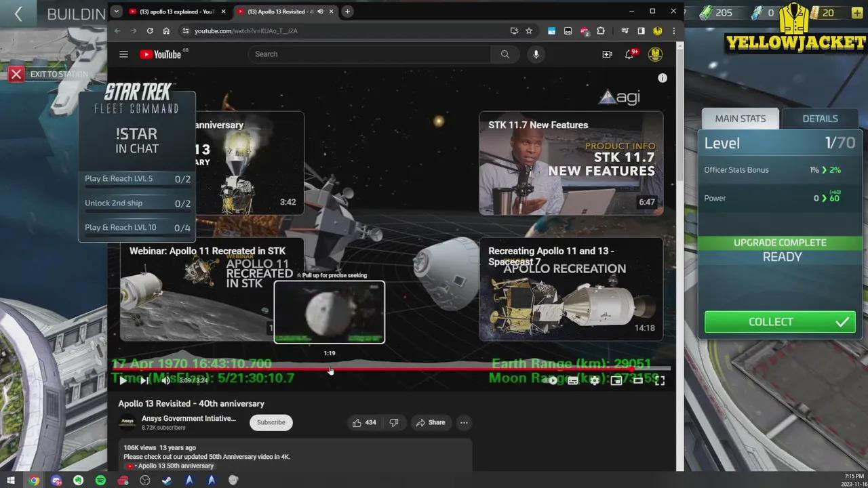Image resolution: width=868 pixels, height=488 pixels.
Task: Open more actions ellipsis under video
Action: 464,422
